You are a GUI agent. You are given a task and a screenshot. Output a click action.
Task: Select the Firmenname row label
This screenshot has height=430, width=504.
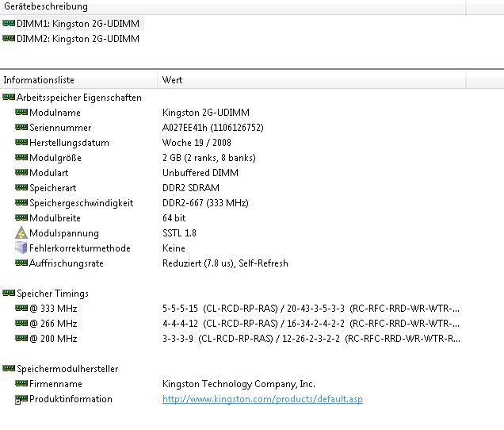(x=55, y=384)
